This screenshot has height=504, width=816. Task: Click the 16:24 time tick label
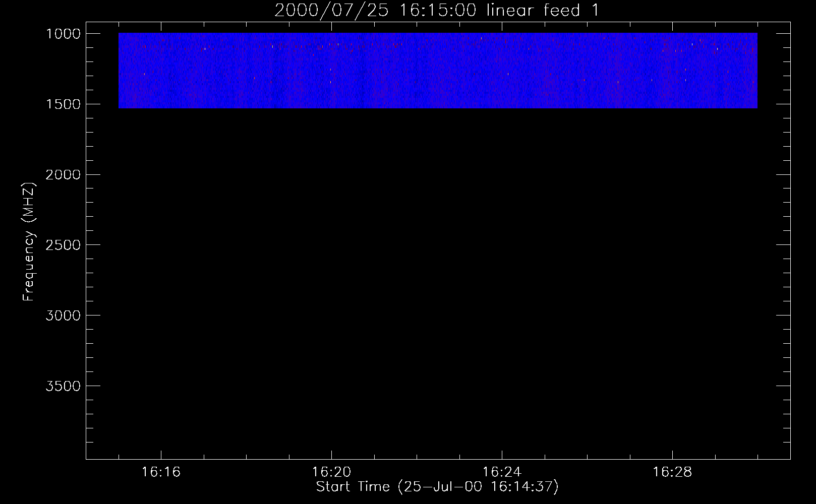coord(502,472)
